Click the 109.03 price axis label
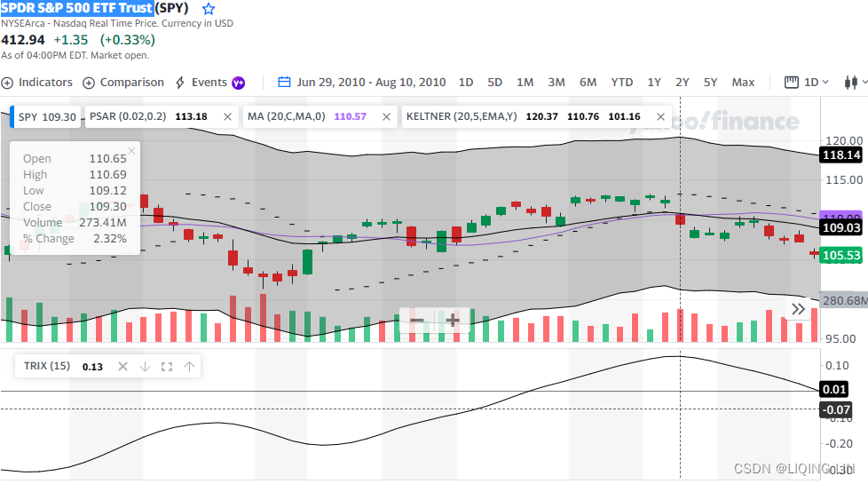This screenshot has width=868, height=484. (840, 227)
